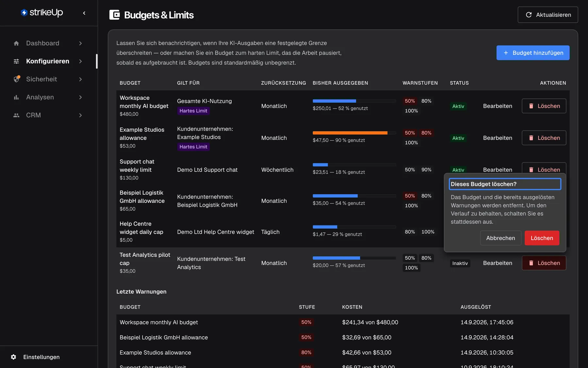The image size is (588, 368).
Task: Expand the CRM submenu chevron
Action: click(80, 115)
